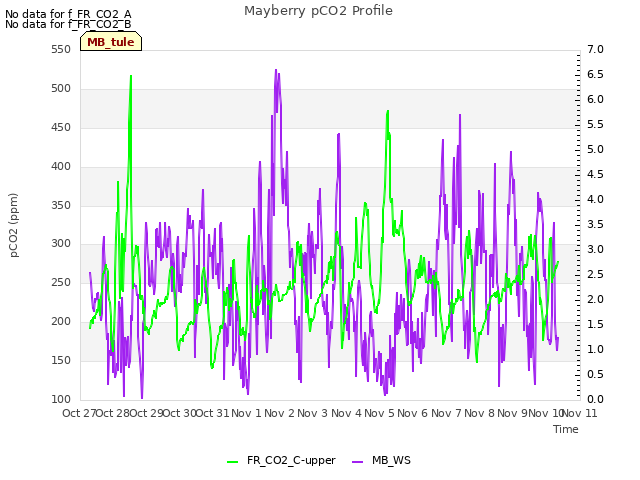Click the 3.0 right y-axis label
The image size is (640, 480).
pyautogui.click(x=595, y=249)
